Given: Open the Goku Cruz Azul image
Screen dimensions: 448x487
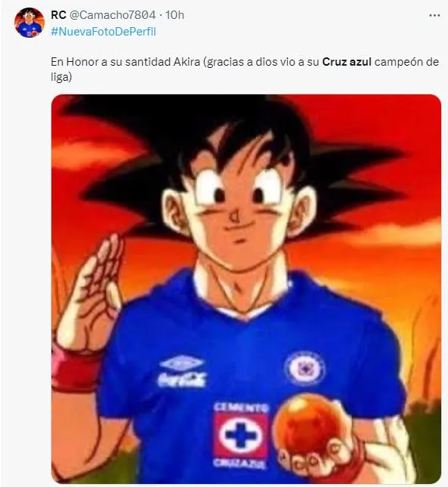Looking at the screenshot, I should pos(246,289).
